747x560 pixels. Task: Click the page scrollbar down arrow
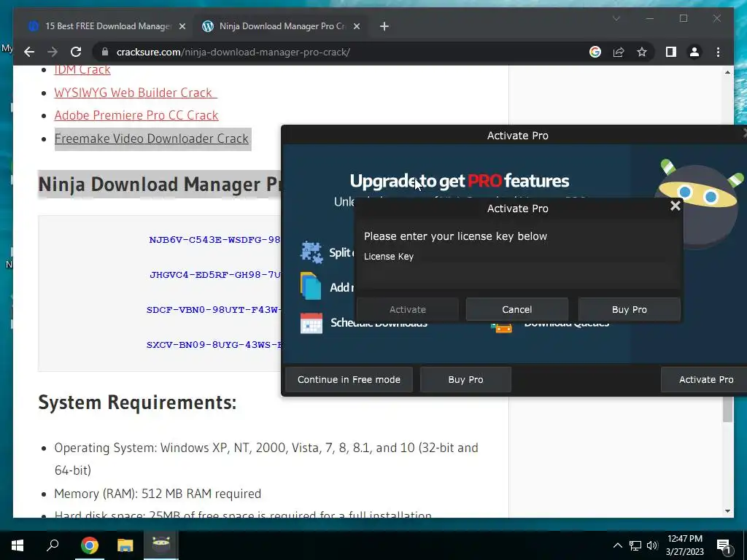pos(727,511)
